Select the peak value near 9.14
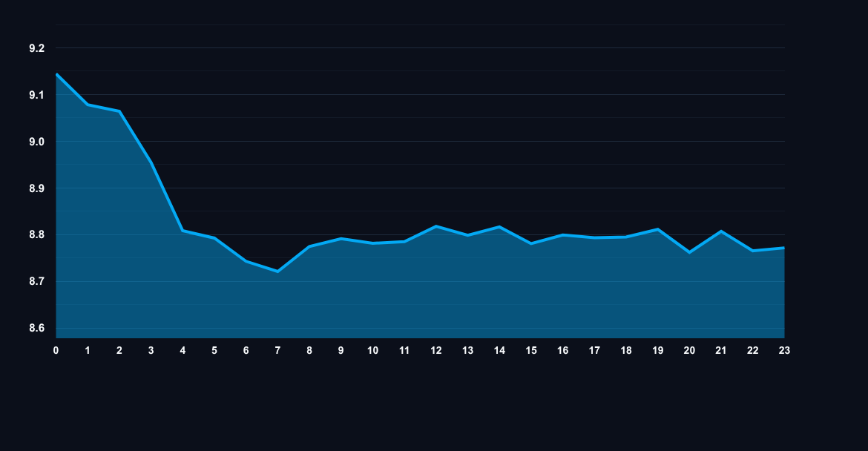This screenshot has width=868, height=451. pyautogui.click(x=56, y=74)
